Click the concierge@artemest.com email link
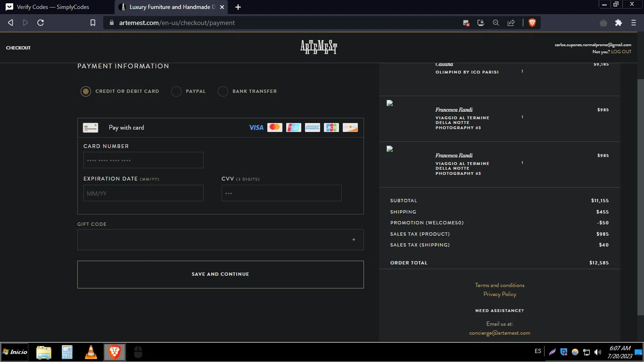This screenshot has height=362, width=644. coord(500,333)
